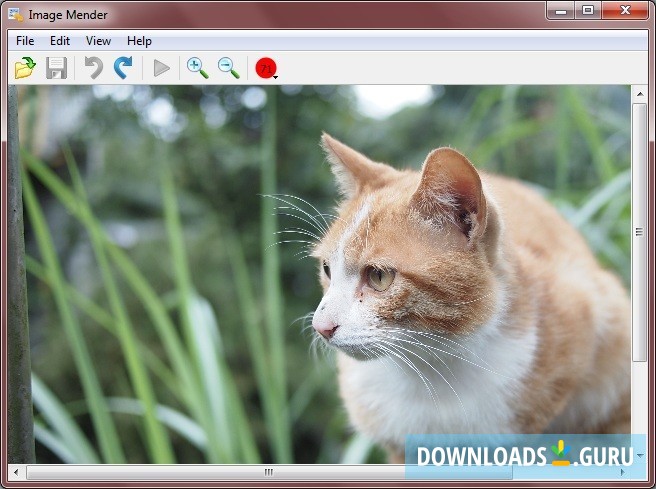Click the vertical scrollbar thumb
Image resolution: width=656 pixels, height=489 pixels.
[639, 232]
